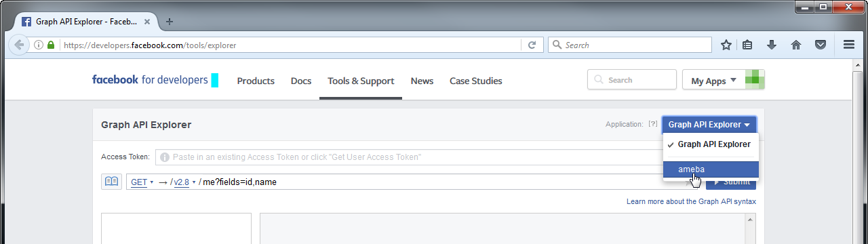Click the My Apps green avatar thumbnail

click(x=755, y=80)
